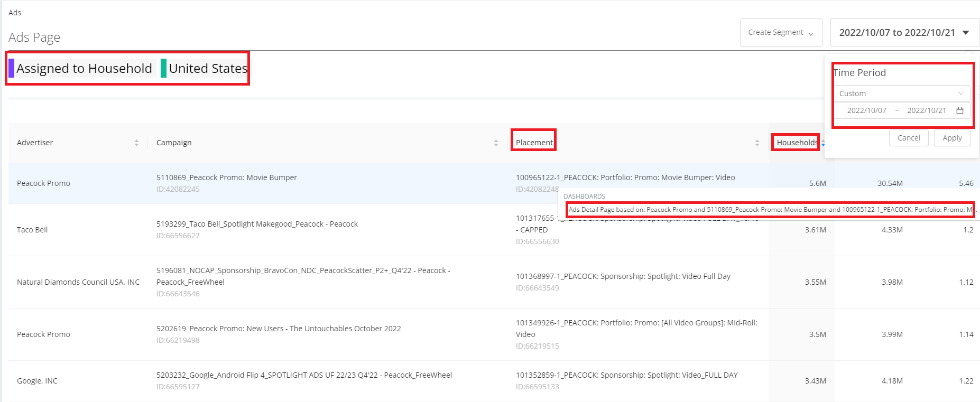
Task: Click the Ads breadcrumb
Action: point(15,13)
